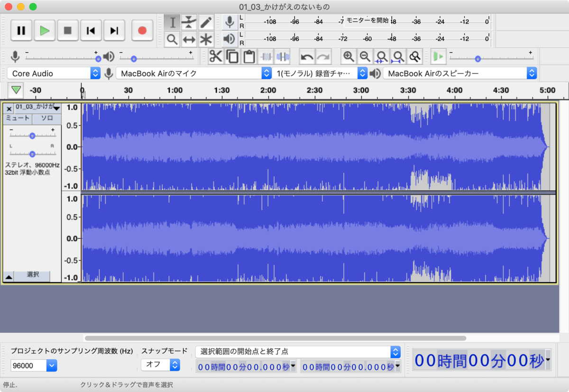Open the MacBook Airのスピーカー output dropdown
569x392 pixels.
(x=460, y=73)
